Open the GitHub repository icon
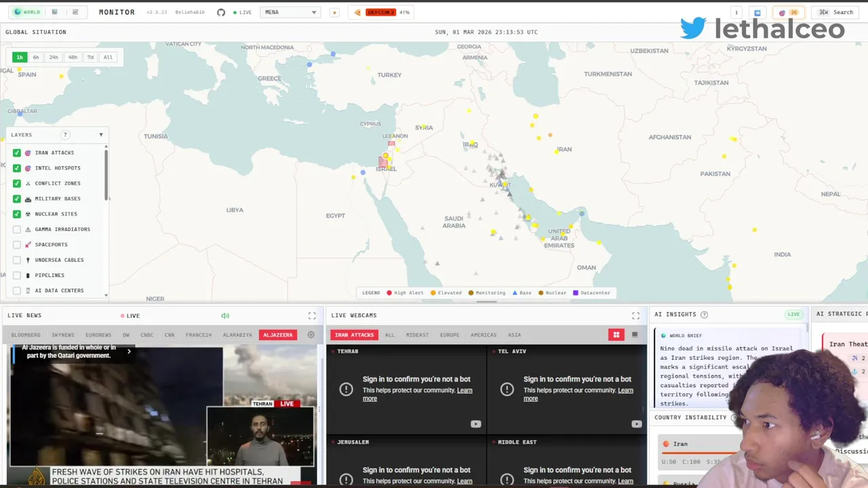This screenshot has height=488, width=868. point(221,12)
